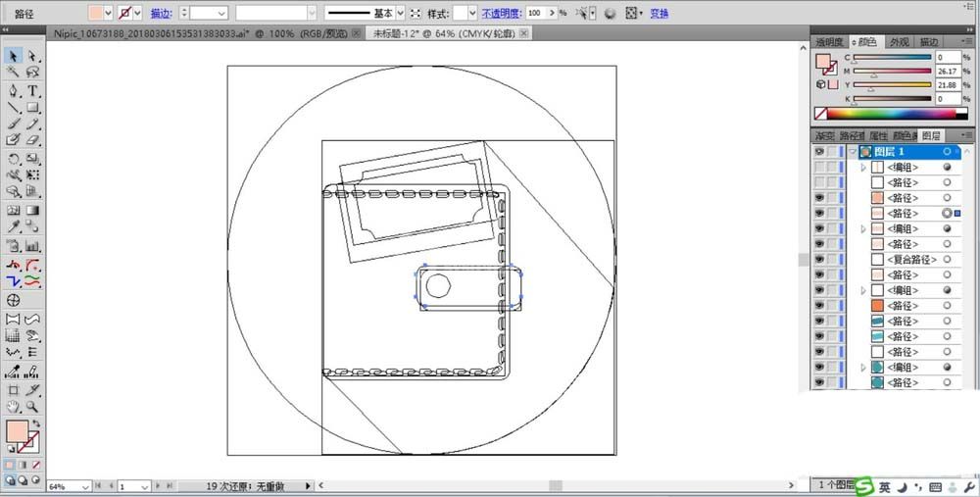Screen dimensions: 980x497
Task: Select the Symbol Sprayer tool
Action: (13, 246)
